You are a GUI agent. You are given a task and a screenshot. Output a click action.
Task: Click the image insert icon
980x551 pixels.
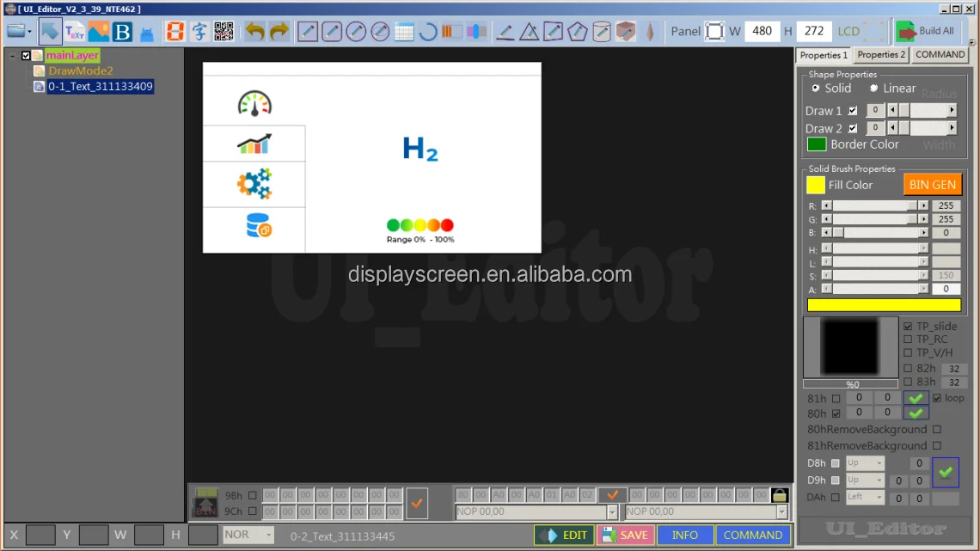99,32
